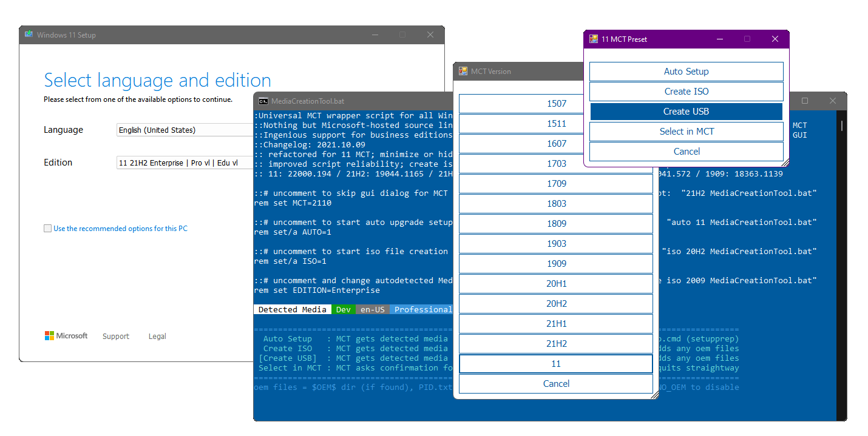Click the MCT Version dialog title icon
This screenshot has width=868, height=436.
(464, 71)
